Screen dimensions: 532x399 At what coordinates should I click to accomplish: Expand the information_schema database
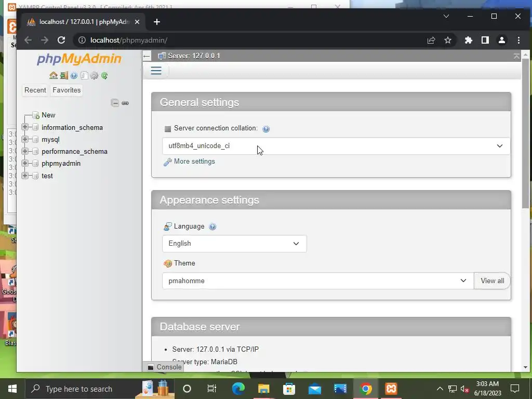click(25, 127)
